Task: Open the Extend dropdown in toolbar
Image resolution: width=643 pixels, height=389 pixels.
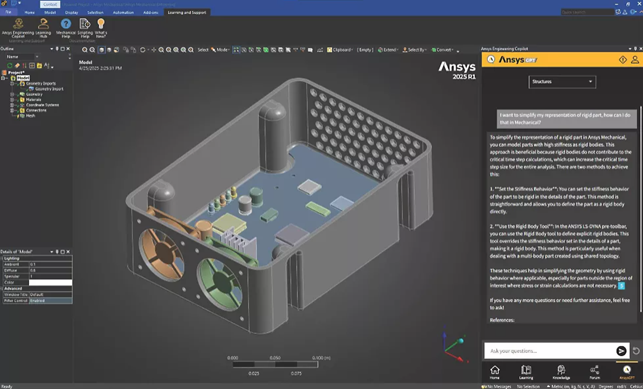Action: tap(388, 50)
